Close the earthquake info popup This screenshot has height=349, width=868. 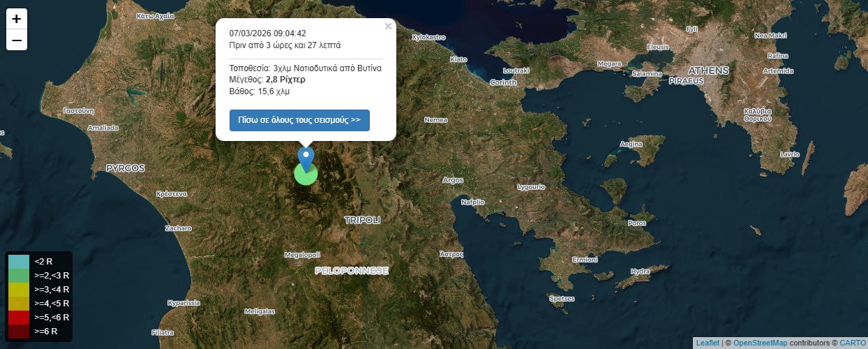(x=389, y=27)
